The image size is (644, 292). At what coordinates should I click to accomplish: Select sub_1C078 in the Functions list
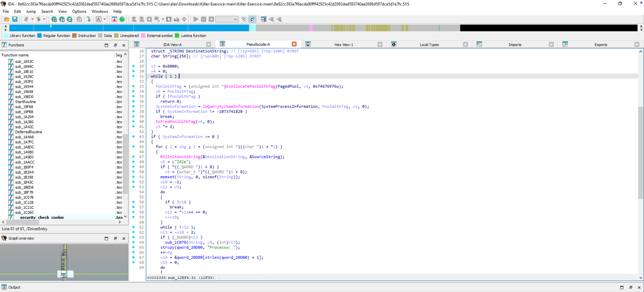click(x=24, y=197)
